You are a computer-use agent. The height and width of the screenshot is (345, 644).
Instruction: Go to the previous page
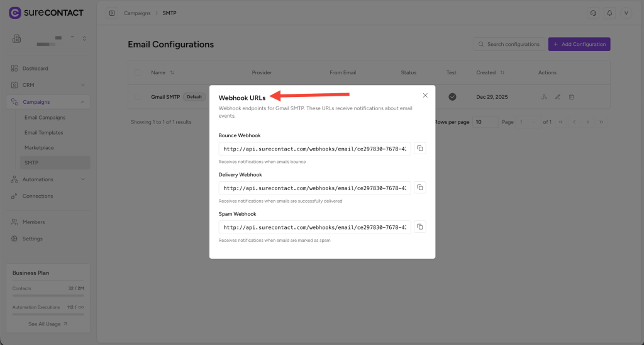[x=574, y=122]
